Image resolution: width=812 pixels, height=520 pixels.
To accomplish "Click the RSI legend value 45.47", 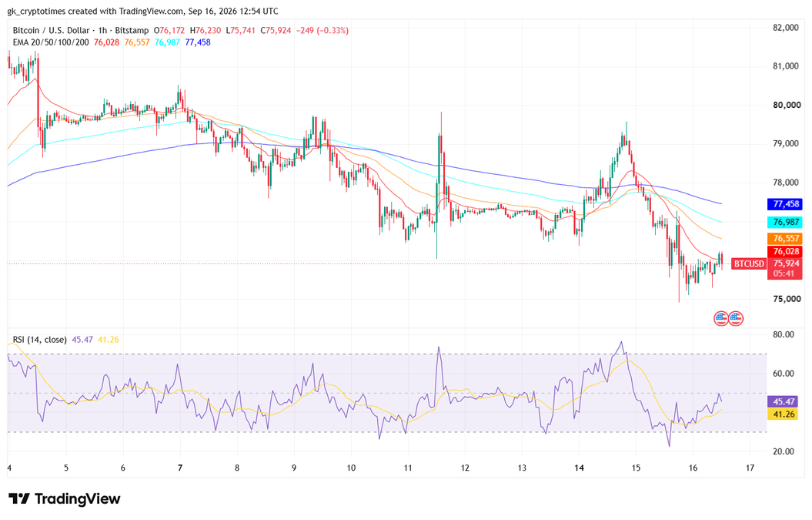I will point(82,340).
